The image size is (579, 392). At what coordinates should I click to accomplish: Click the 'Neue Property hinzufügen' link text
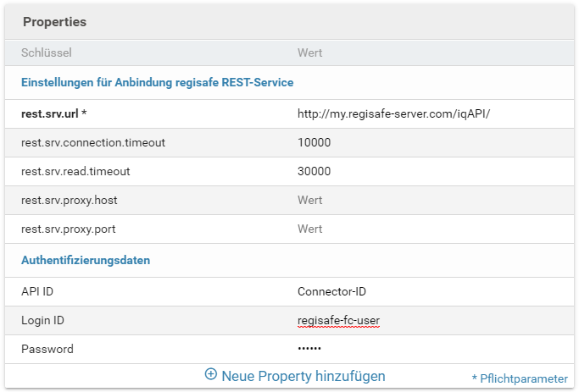pyautogui.click(x=303, y=376)
